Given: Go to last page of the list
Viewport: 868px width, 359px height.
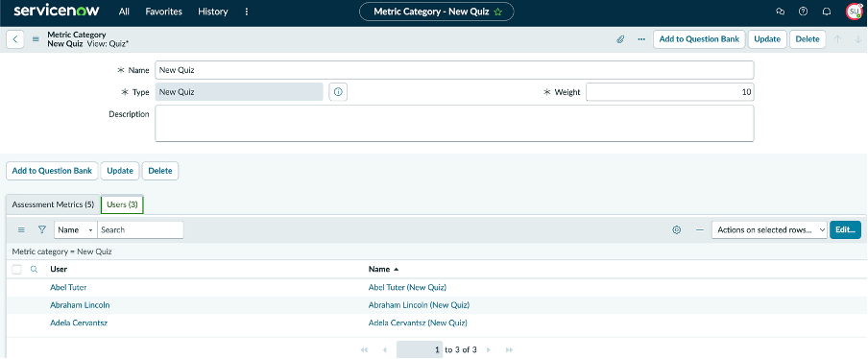Looking at the screenshot, I should coord(509,350).
